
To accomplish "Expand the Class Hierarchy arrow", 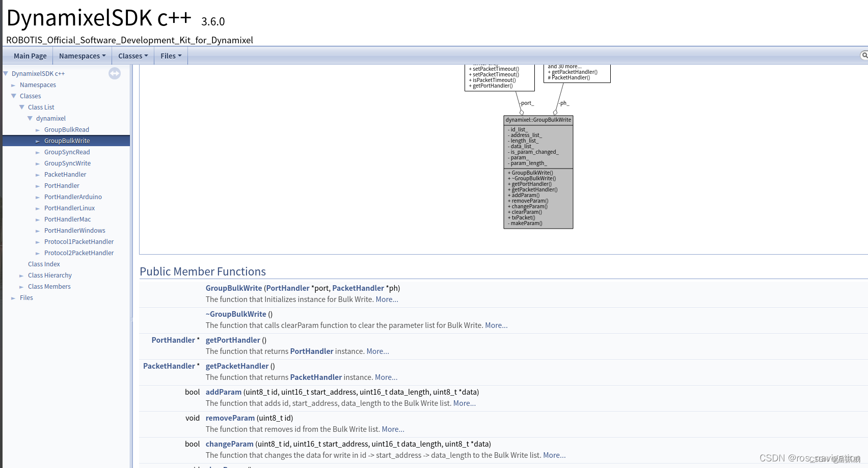I will [x=21, y=276].
